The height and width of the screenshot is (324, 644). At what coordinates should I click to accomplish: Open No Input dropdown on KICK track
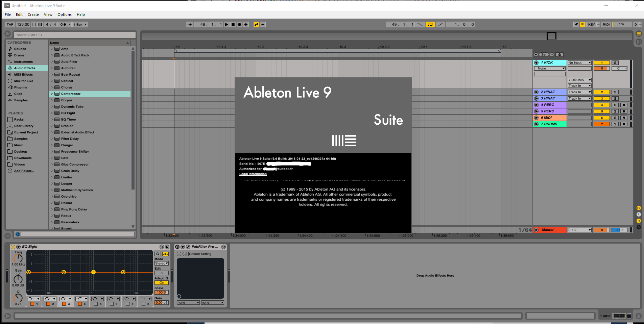click(x=579, y=63)
